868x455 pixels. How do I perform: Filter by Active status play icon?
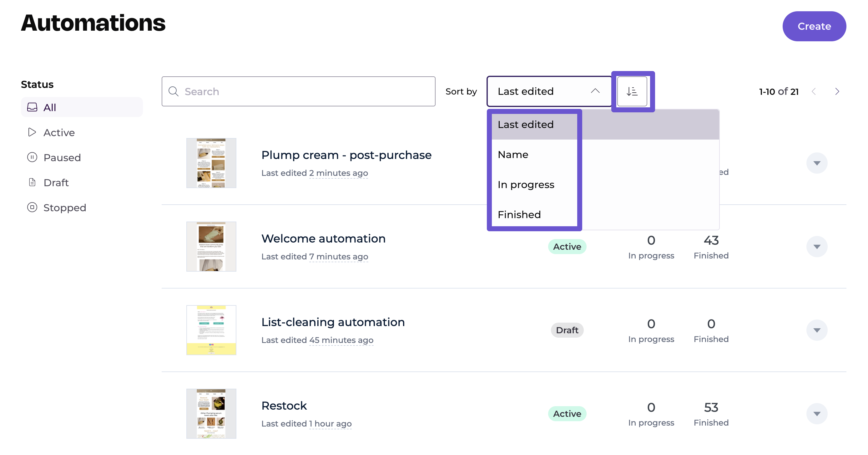tap(32, 132)
